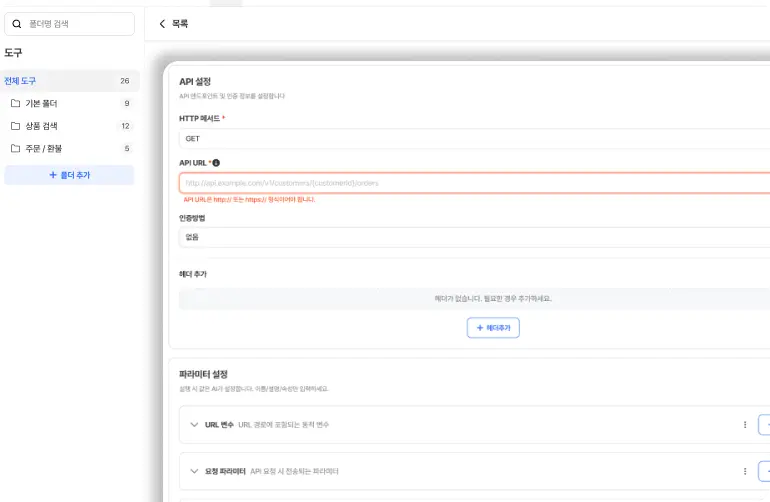The image size is (770, 502).
Task: Click the count 26 next to 전체 도구
Action: pos(125,81)
